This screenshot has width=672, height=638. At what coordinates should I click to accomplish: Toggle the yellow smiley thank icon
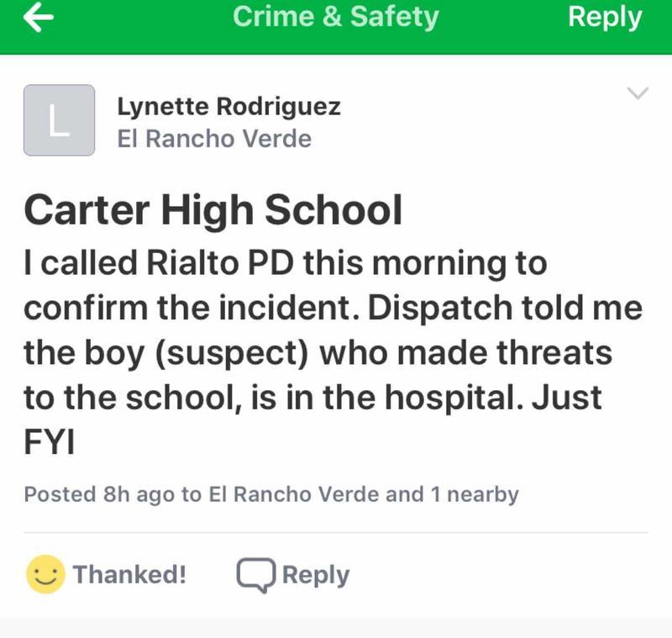[x=45, y=575]
